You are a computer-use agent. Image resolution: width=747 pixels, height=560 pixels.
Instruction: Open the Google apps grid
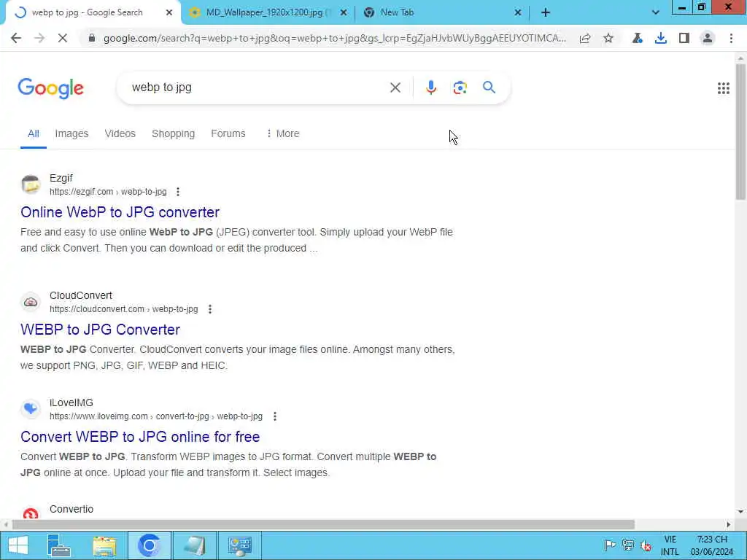tap(723, 88)
